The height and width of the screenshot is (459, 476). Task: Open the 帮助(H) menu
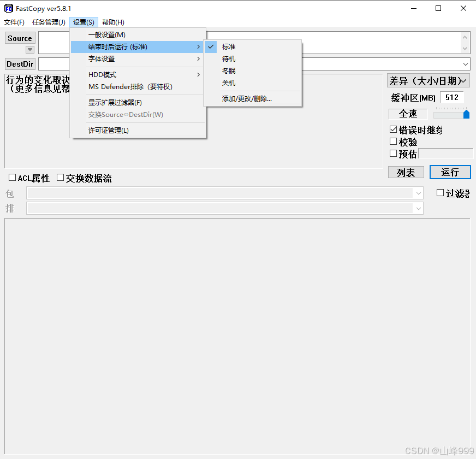pyautogui.click(x=113, y=22)
